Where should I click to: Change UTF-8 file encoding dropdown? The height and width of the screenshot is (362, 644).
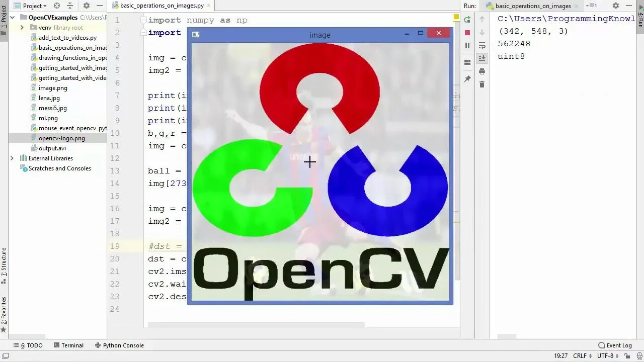pyautogui.click(x=608, y=356)
